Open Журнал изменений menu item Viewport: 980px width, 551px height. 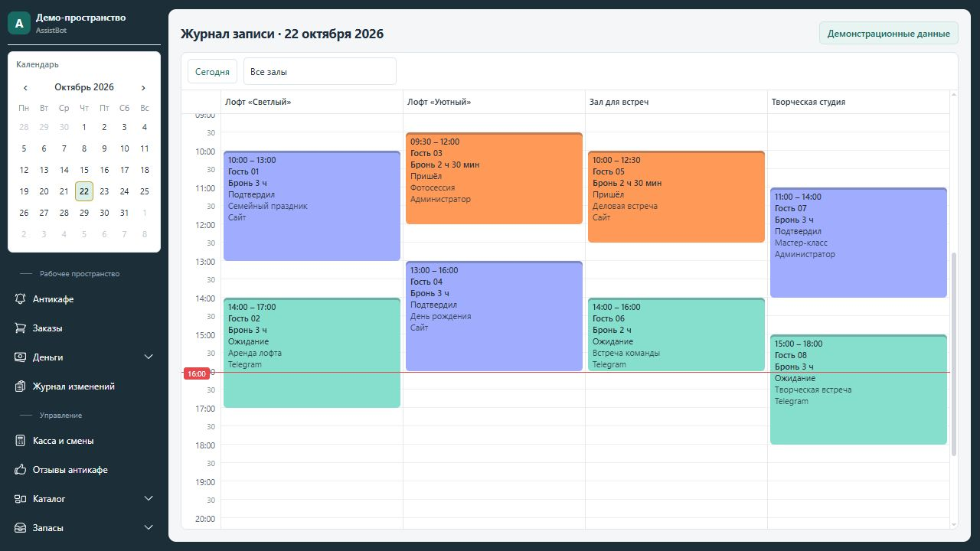click(84, 386)
